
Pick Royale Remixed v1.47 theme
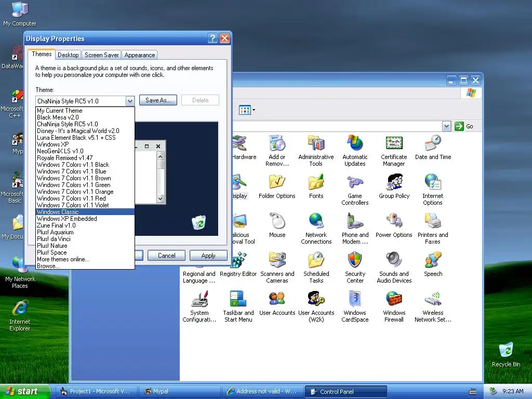85,158
